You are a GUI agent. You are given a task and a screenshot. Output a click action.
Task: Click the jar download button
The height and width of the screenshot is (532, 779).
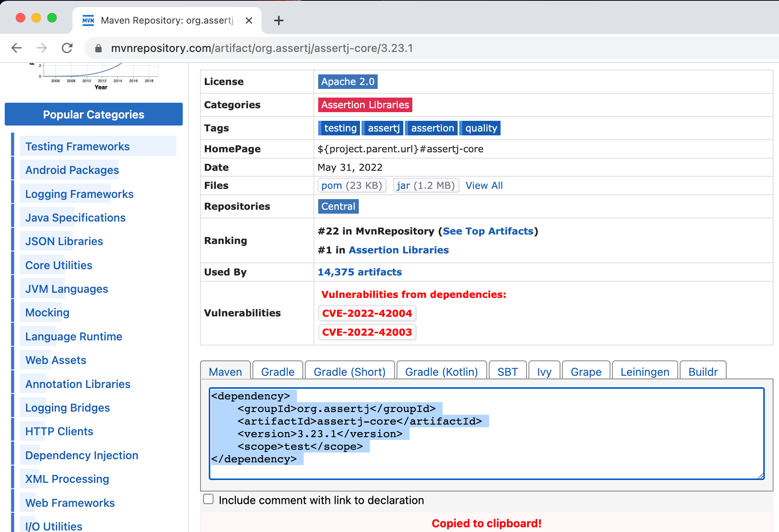click(x=426, y=186)
